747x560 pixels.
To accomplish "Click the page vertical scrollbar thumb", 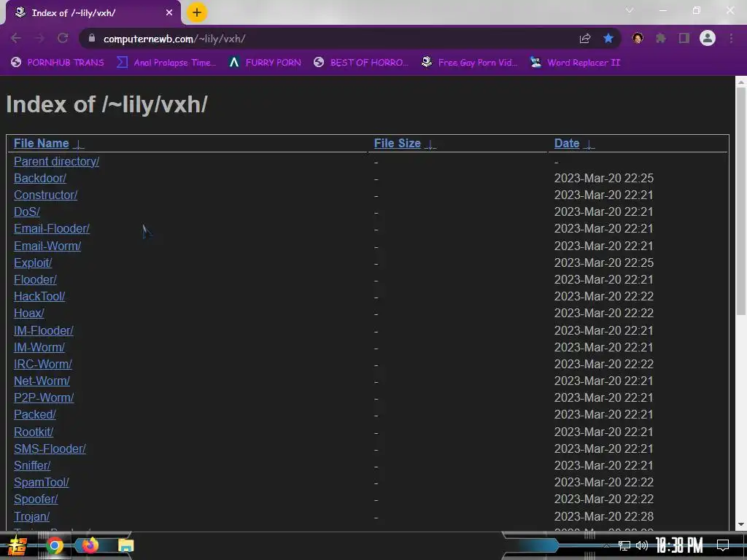I will point(741,201).
